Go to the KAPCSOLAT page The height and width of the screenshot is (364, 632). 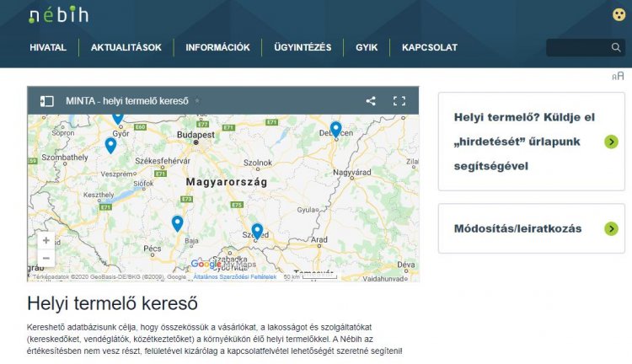click(x=430, y=48)
